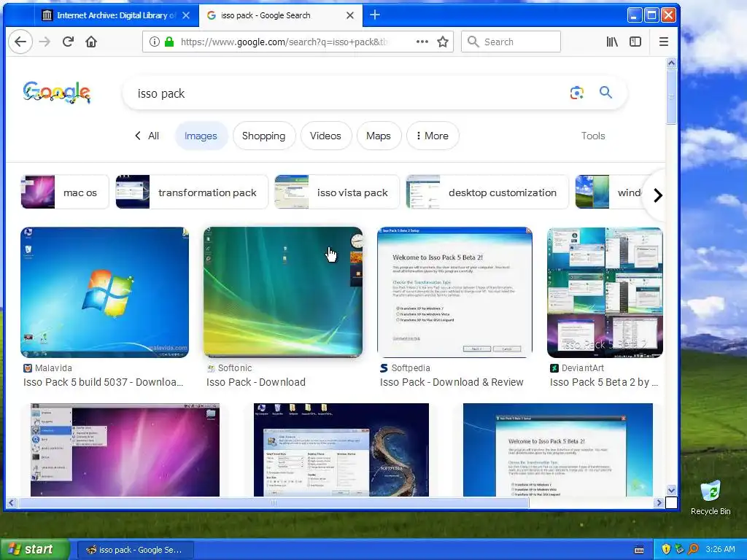Open the Tools options
Image resolution: width=747 pixels, height=560 pixels.
[593, 136]
